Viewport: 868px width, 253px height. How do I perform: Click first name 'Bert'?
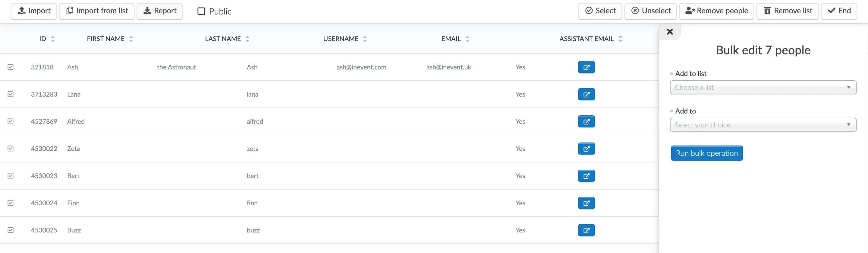point(73,176)
